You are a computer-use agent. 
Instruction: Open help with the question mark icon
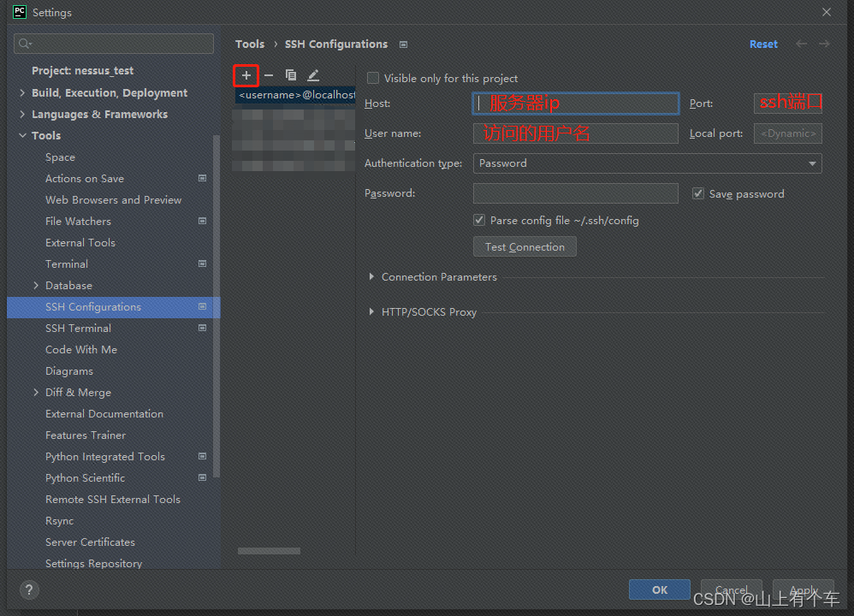coord(29,589)
